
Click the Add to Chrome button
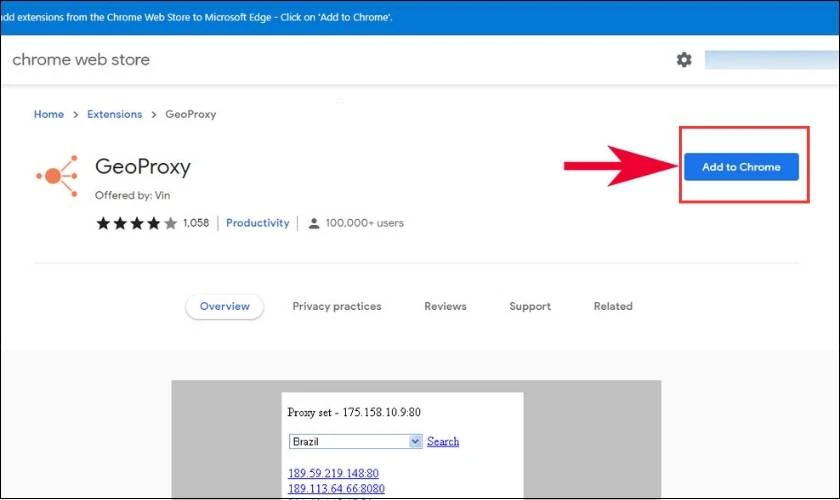(741, 167)
